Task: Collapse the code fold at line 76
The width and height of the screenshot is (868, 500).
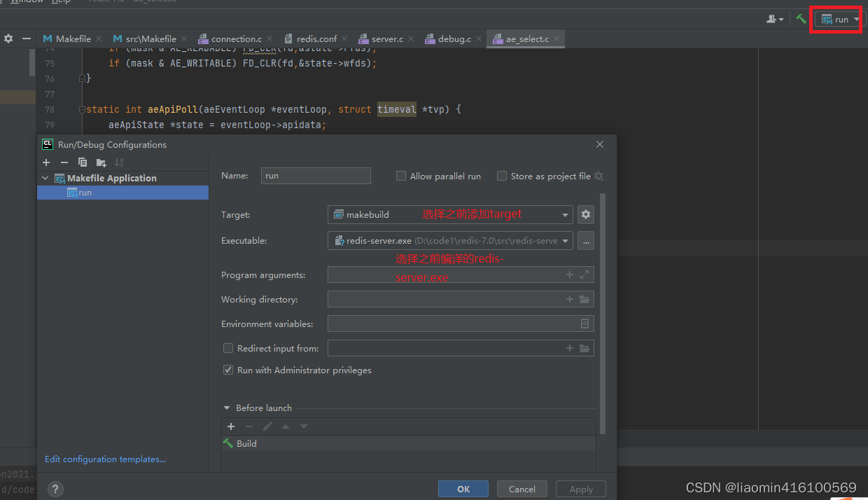Action: tap(83, 78)
